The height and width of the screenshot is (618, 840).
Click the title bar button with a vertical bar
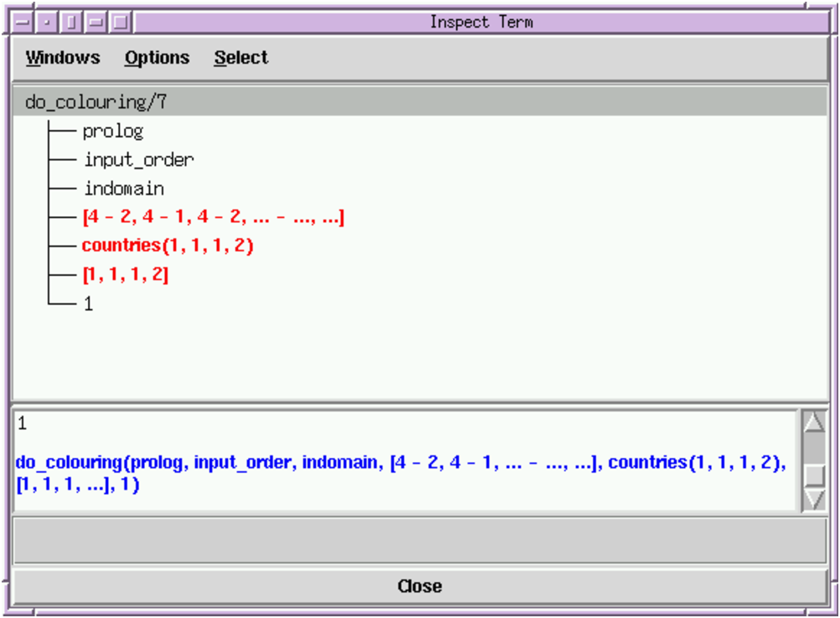[x=71, y=22]
